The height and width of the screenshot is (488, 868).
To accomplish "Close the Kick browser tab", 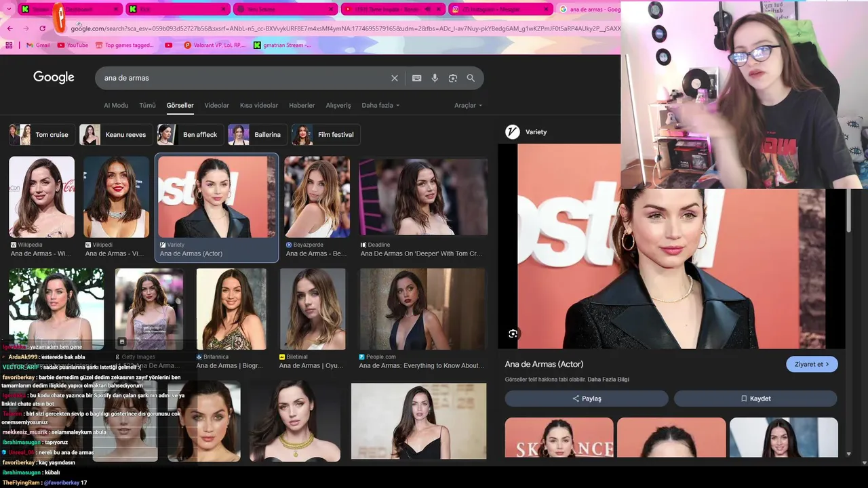I will pyautogui.click(x=224, y=9).
